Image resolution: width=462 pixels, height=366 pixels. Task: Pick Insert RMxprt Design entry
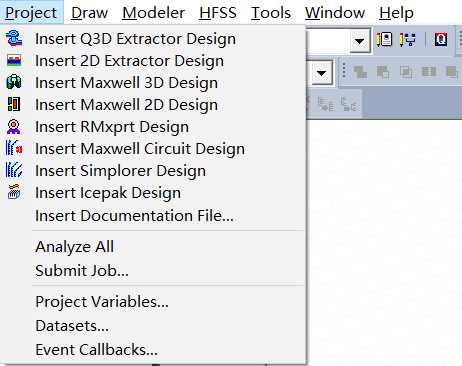153,127
